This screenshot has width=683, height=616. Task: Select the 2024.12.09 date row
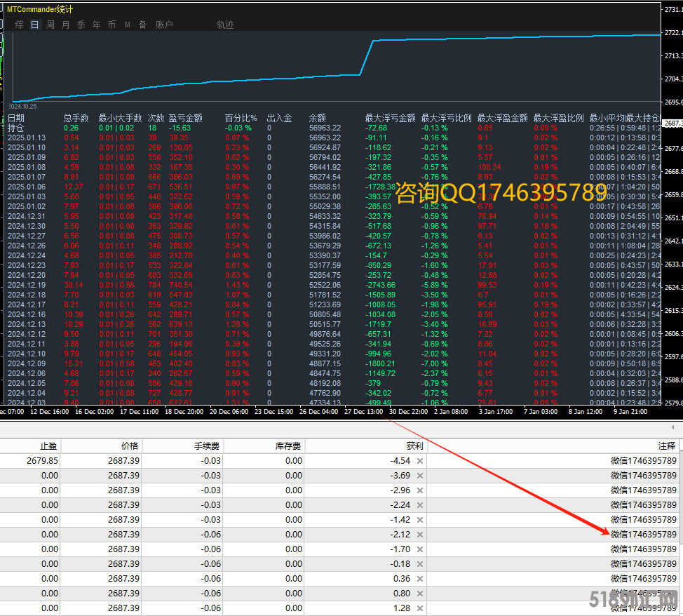27,363
